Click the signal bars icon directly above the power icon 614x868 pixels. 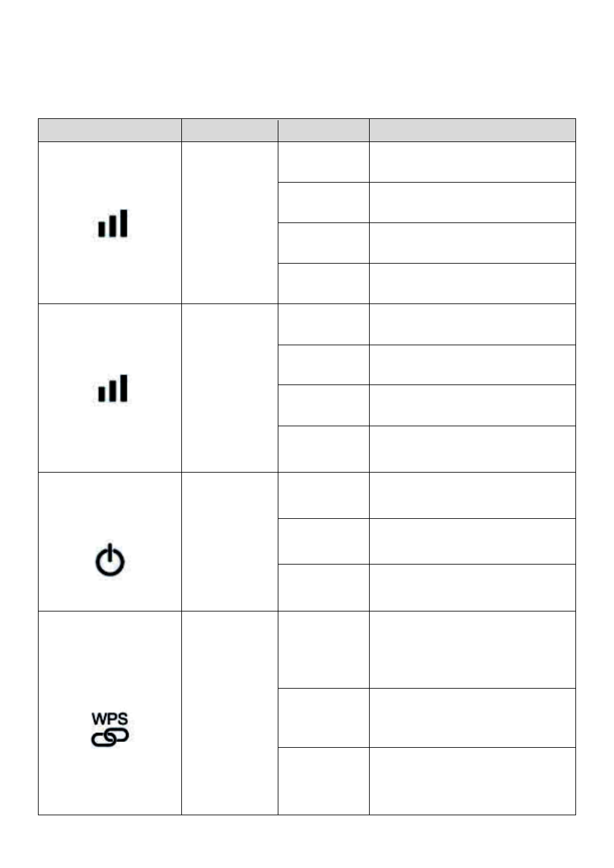tap(113, 388)
